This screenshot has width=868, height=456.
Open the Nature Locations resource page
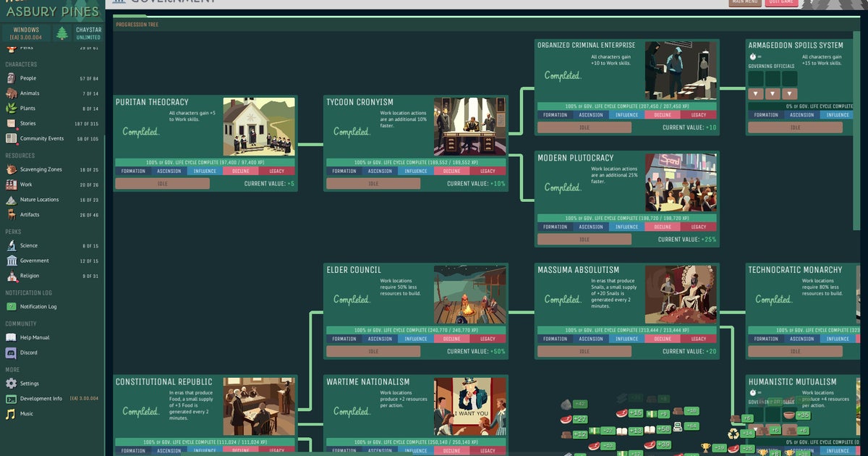[x=39, y=200]
